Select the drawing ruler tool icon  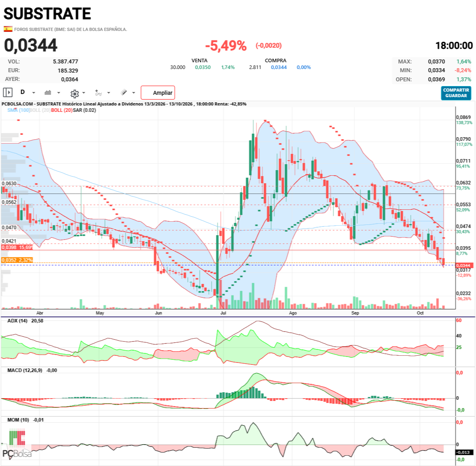pos(124,92)
